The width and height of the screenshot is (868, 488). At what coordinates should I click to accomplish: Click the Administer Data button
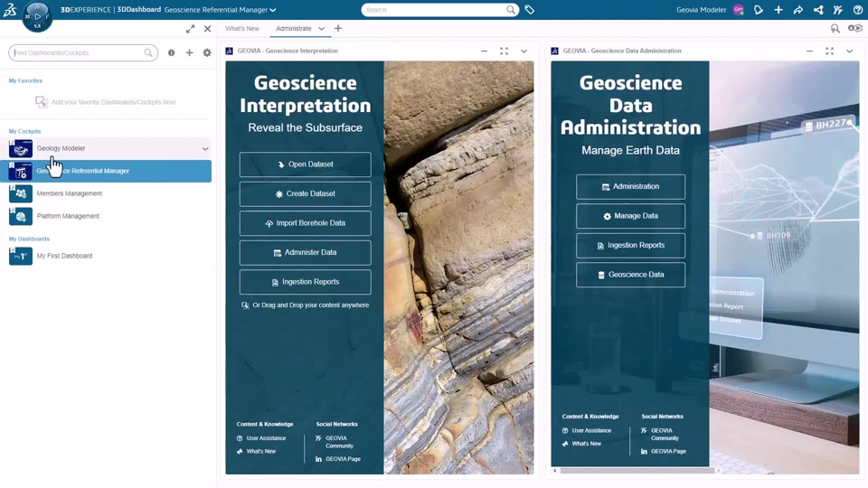[x=305, y=252]
